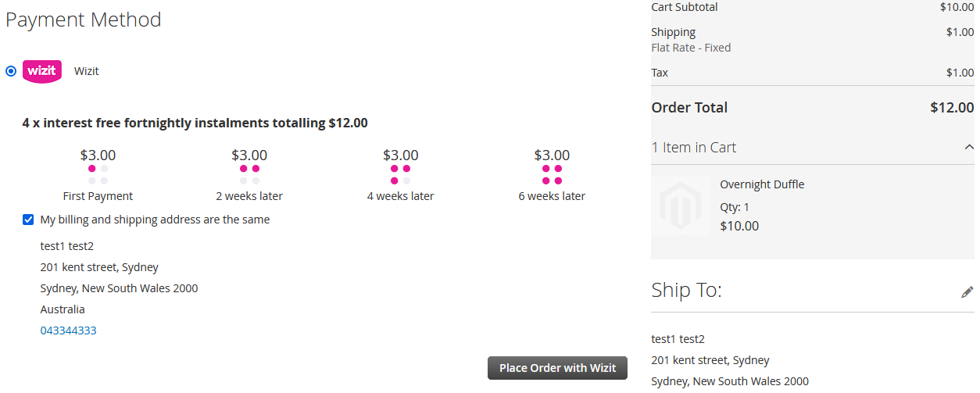Click the billing address same-as-shipping label text
This screenshot has width=980, height=393.
(155, 220)
